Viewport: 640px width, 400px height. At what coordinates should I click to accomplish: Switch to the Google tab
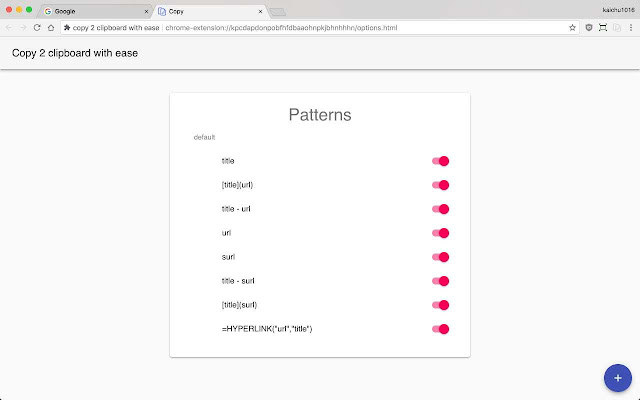[x=95, y=11]
